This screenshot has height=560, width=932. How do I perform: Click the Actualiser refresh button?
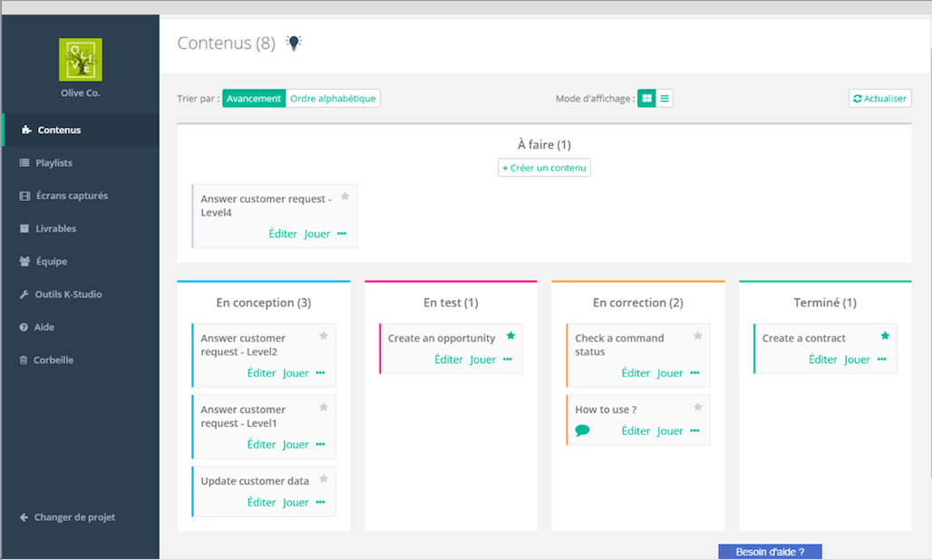pos(879,99)
